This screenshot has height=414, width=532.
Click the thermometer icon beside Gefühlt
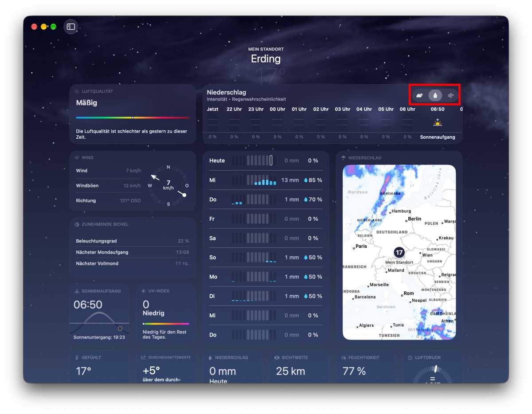point(77,357)
